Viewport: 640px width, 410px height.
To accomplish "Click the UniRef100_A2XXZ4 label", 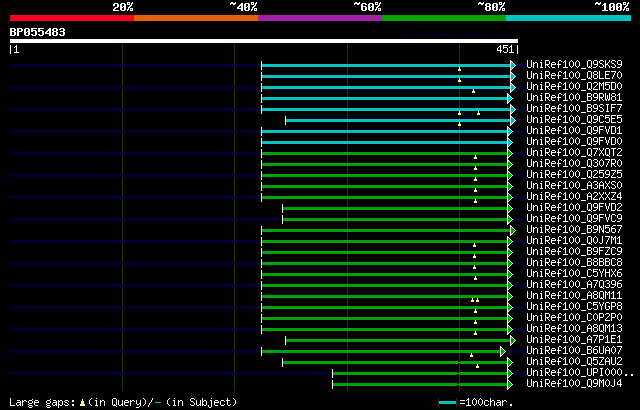I will tap(574, 197).
